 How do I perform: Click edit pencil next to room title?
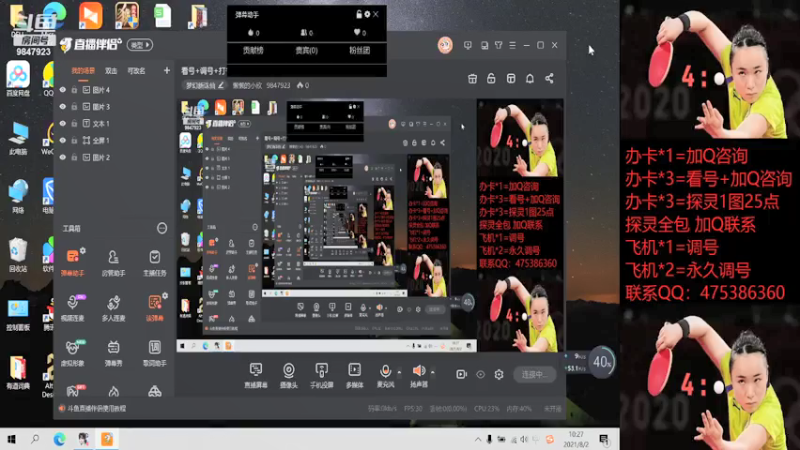[x=221, y=85]
